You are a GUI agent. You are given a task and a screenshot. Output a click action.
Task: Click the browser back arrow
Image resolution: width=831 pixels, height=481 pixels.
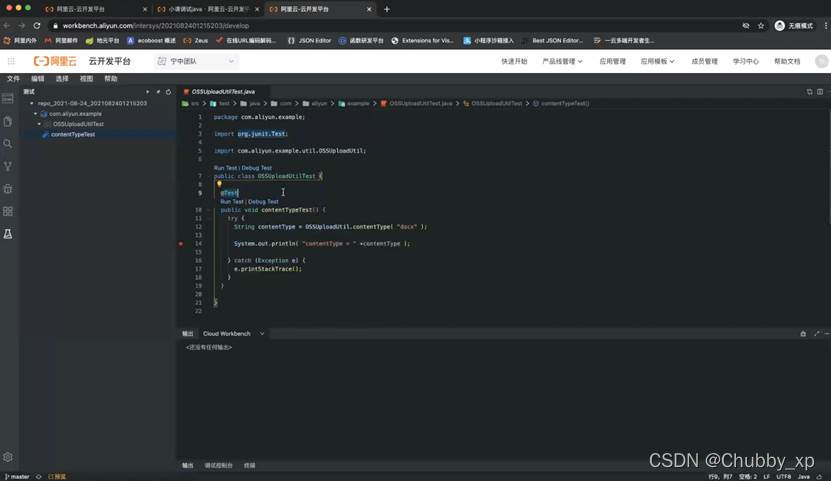click(6, 25)
